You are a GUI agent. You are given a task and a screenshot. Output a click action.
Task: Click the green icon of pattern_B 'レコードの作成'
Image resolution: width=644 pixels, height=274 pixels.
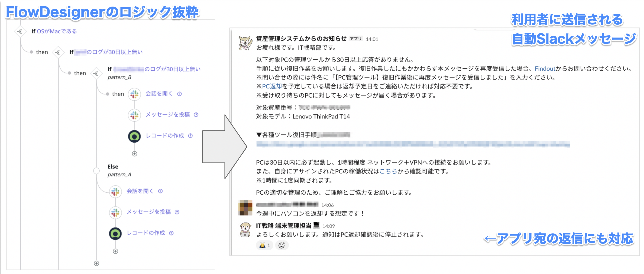(135, 136)
